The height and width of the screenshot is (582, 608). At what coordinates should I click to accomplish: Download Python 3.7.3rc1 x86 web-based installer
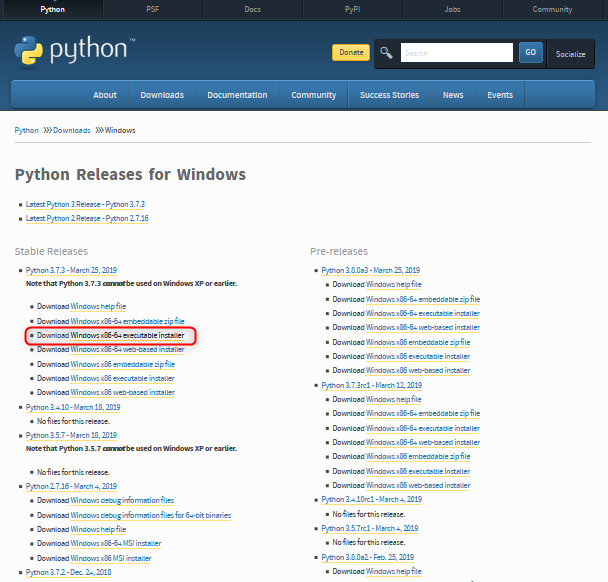(418, 485)
